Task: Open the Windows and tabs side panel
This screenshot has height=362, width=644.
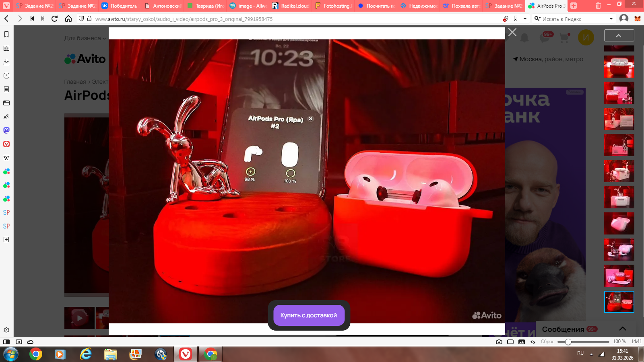Action: [6, 103]
